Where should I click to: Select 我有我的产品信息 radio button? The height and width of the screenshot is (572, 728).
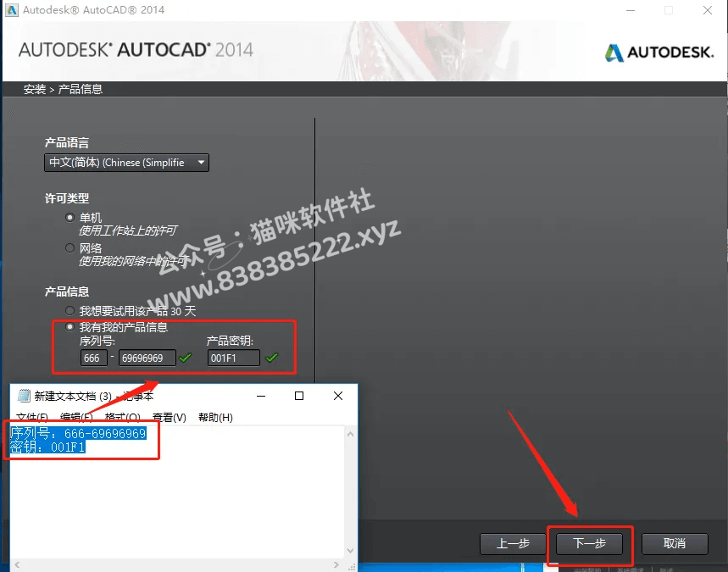point(69,327)
